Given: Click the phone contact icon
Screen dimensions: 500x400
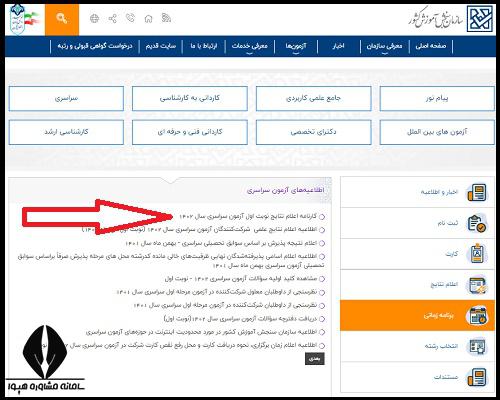Looking at the screenshot, I should [x=130, y=18].
